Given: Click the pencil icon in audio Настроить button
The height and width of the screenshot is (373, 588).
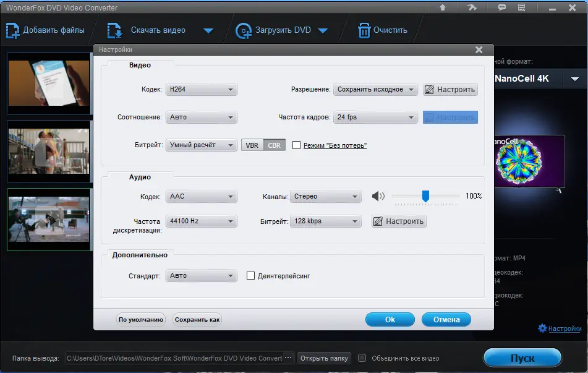Looking at the screenshot, I should (x=378, y=221).
